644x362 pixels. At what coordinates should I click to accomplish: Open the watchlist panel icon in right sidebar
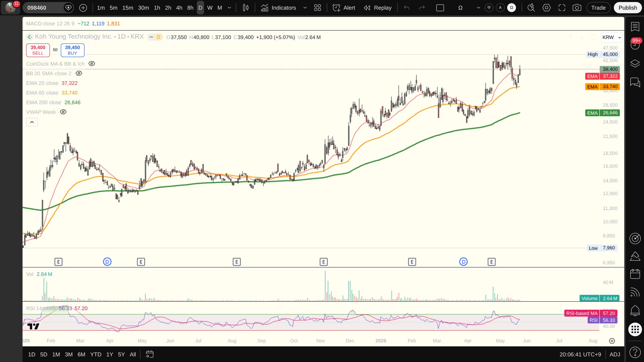pos(635,27)
